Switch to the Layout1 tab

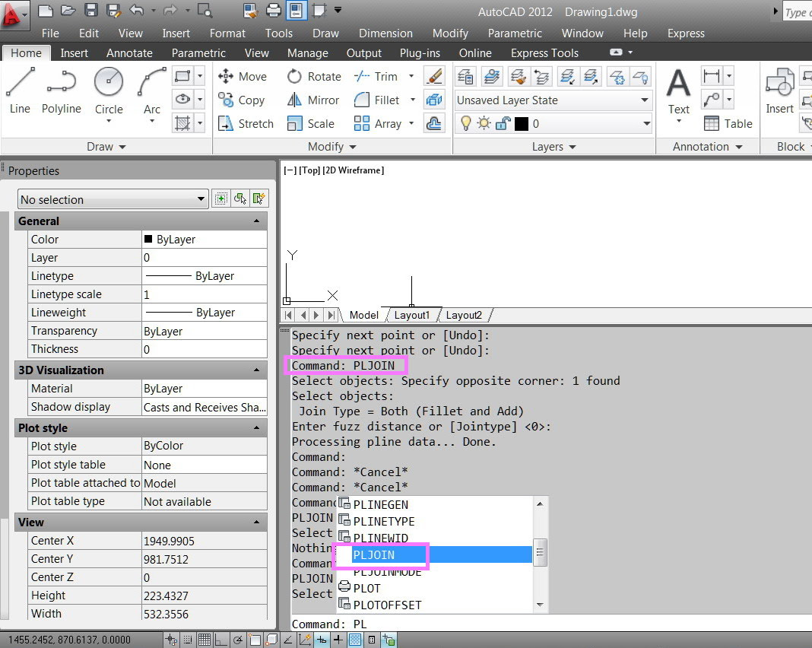click(411, 315)
